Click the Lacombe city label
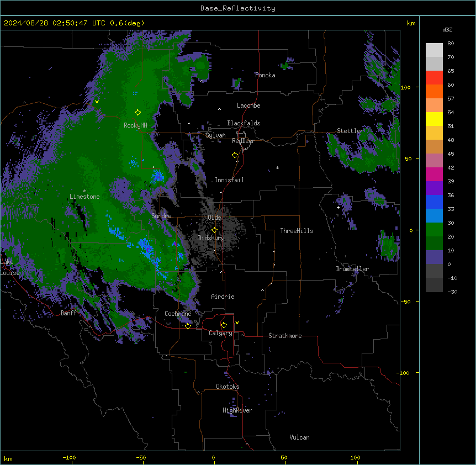Image resolution: width=476 pixels, height=465 pixels. [248, 105]
